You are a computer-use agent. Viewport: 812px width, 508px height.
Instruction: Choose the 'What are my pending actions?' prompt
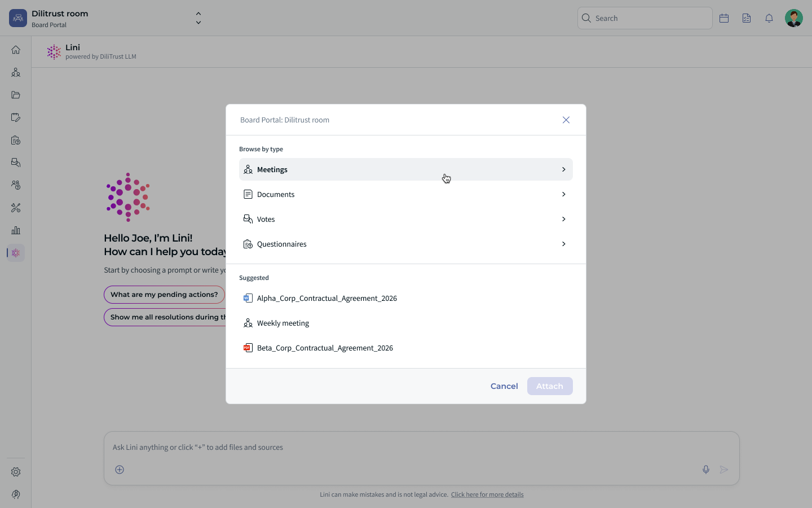(164, 295)
